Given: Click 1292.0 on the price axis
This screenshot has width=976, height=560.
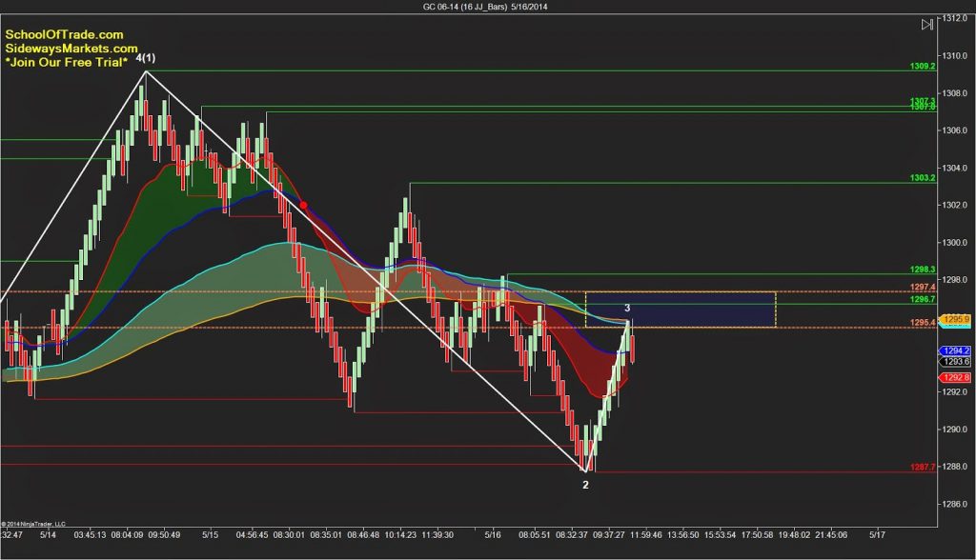Looking at the screenshot, I should (x=955, y=391).
